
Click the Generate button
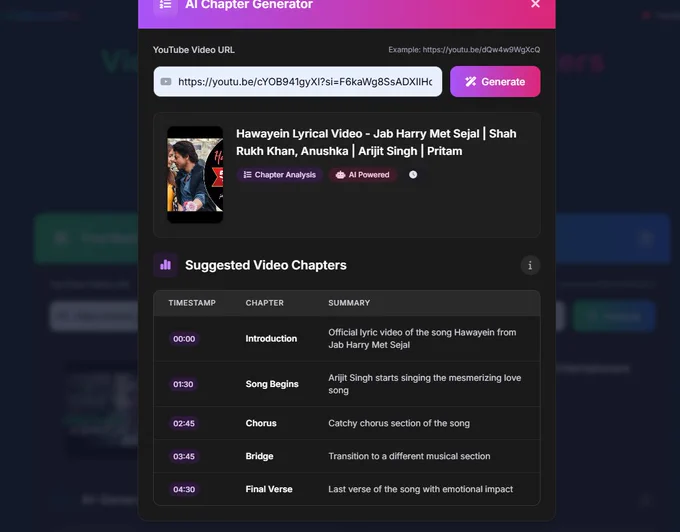(495, 82)
